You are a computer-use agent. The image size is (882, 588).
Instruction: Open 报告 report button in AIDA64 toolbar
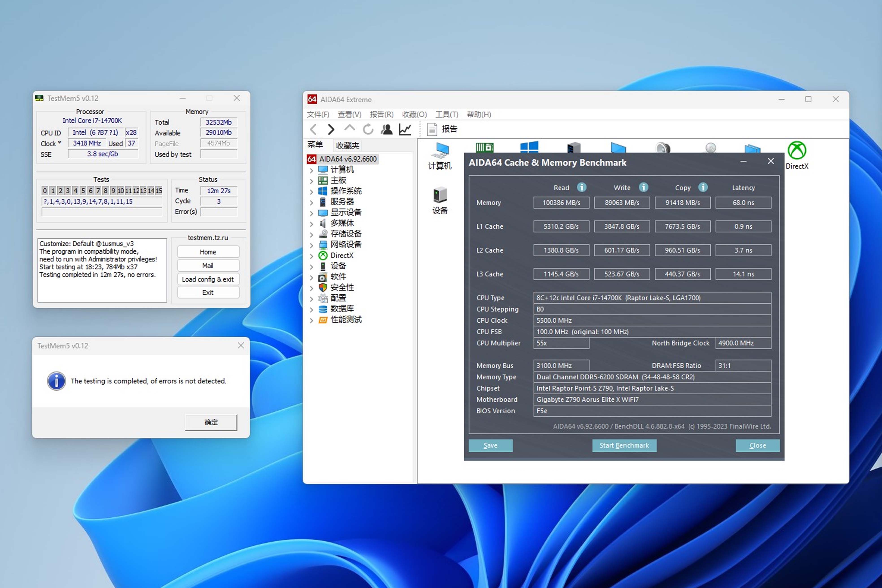tap(442, 129)
